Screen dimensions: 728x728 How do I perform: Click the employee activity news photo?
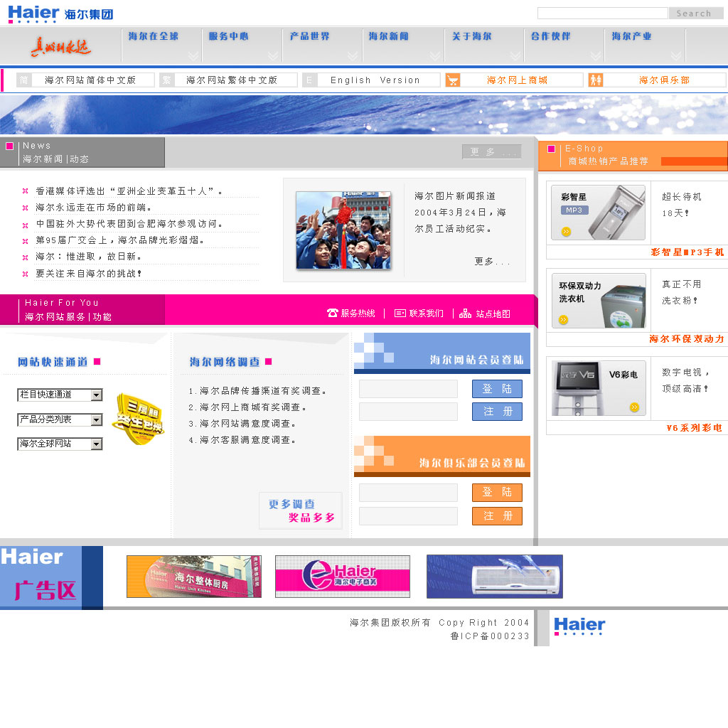(x=343, y=230)
